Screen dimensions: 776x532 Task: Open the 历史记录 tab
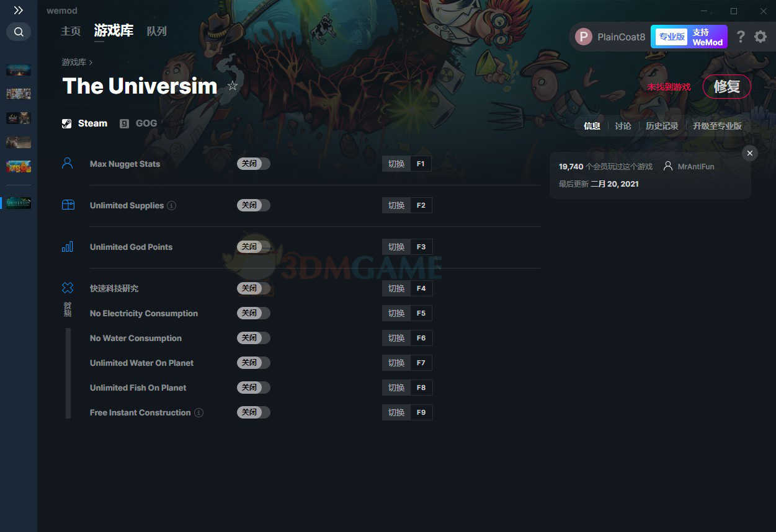[x=662, y=126]
